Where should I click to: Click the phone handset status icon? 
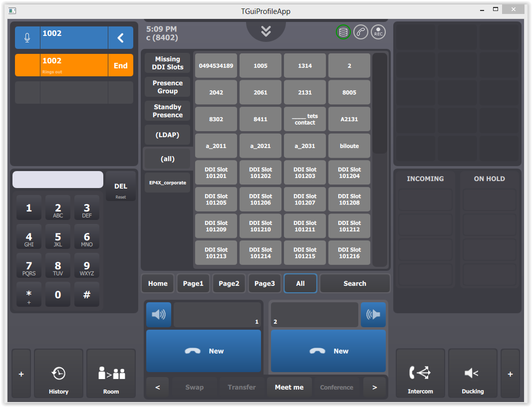[361, 32]
